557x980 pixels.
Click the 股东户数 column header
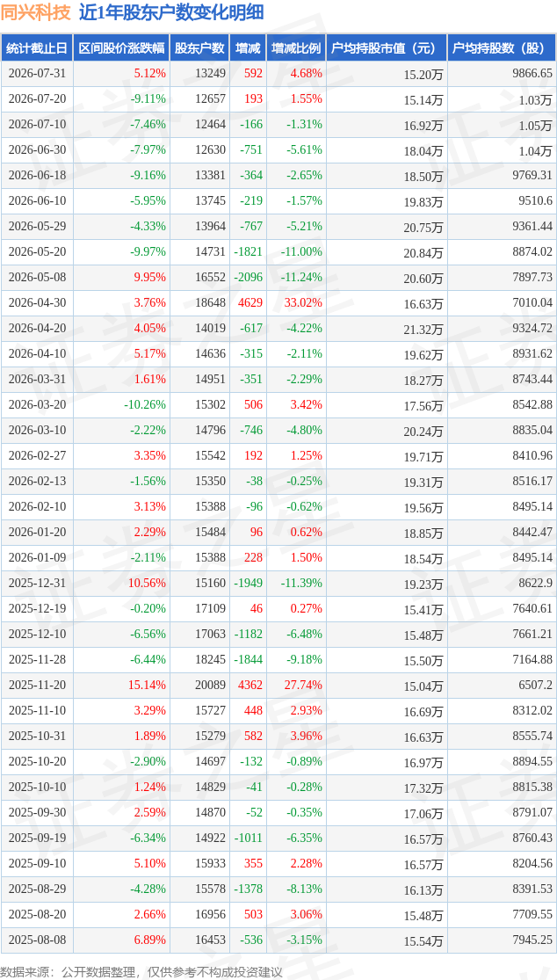coord(199,48)
